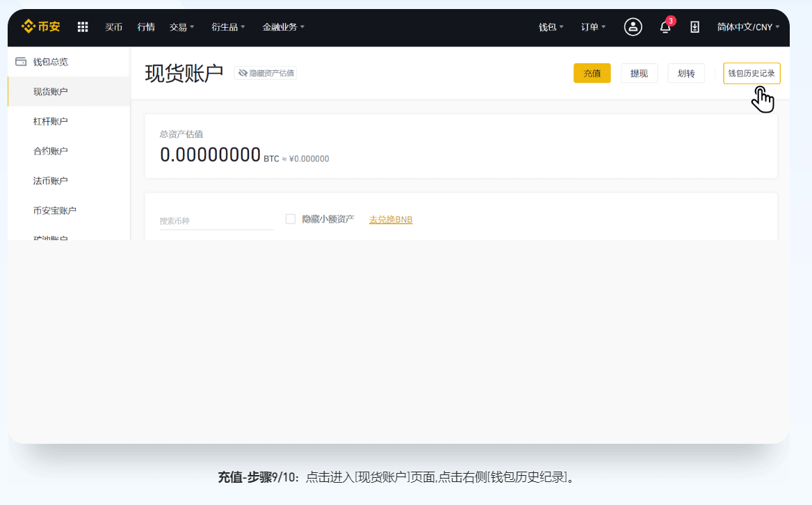Click the wallet overview card icon
The image size is (812, 505).
point(21,62)
